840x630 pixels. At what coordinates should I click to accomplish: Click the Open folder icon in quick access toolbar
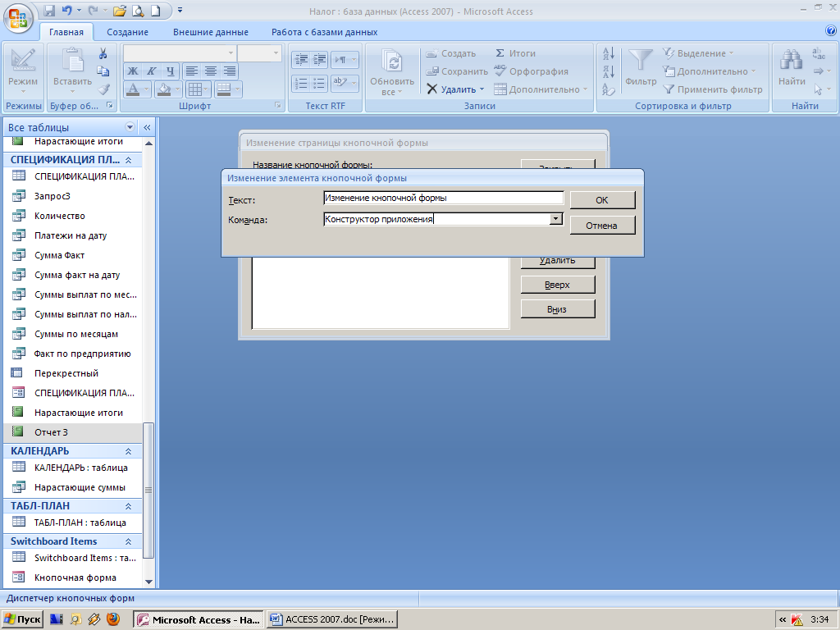[x=120, y=10]
